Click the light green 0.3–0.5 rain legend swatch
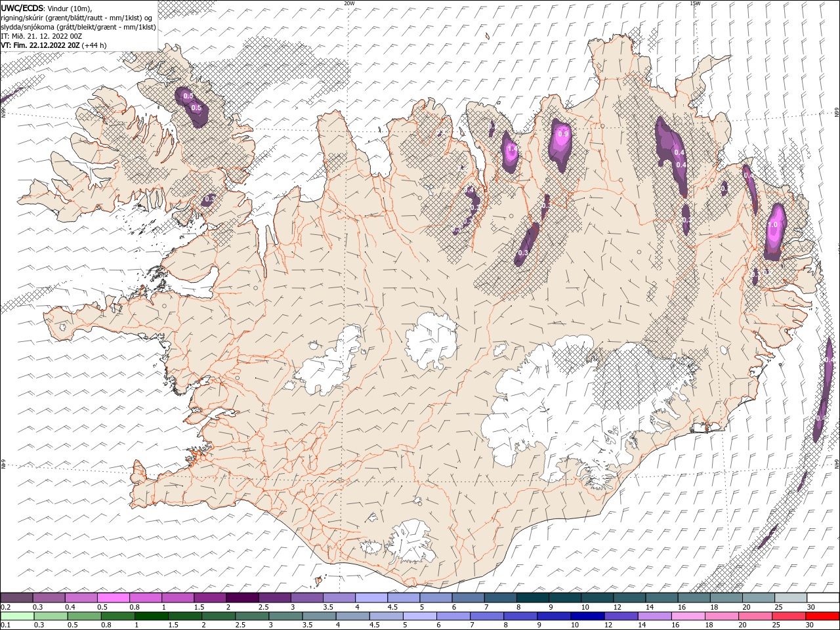Image resolution: width=840 pixels, height=630 pixels. tap(50, 616)
